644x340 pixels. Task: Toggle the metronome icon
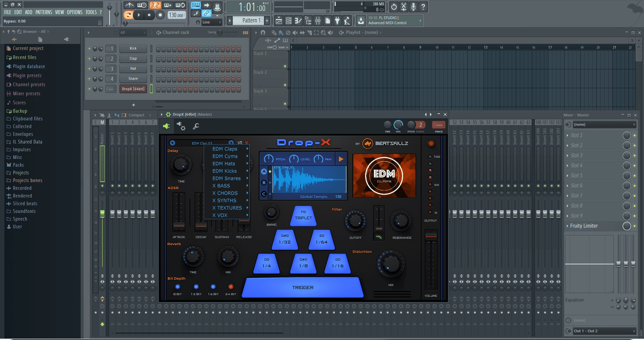coord(129,5)
